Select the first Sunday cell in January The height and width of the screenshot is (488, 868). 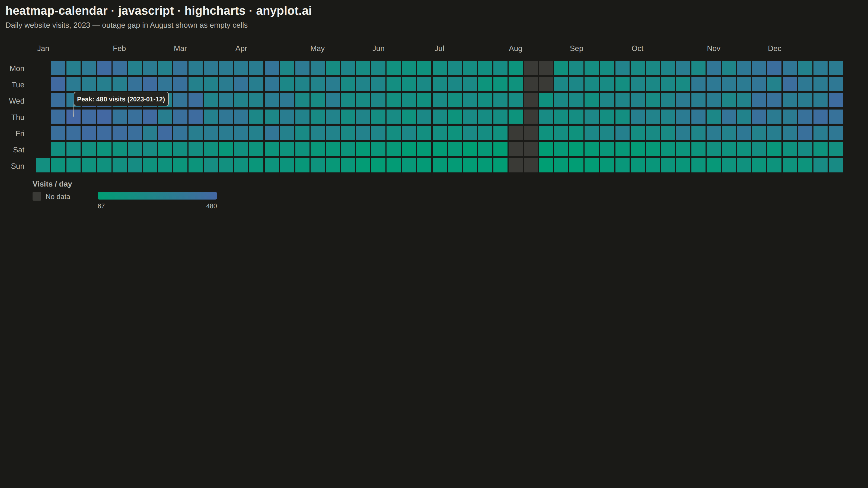coord(43,165)
